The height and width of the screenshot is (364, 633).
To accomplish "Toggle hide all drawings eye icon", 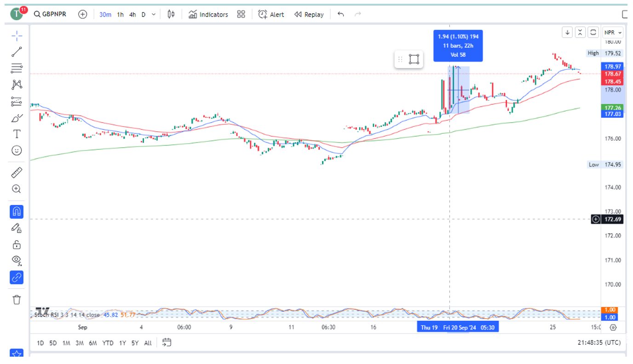I will [x=17, y=261].
